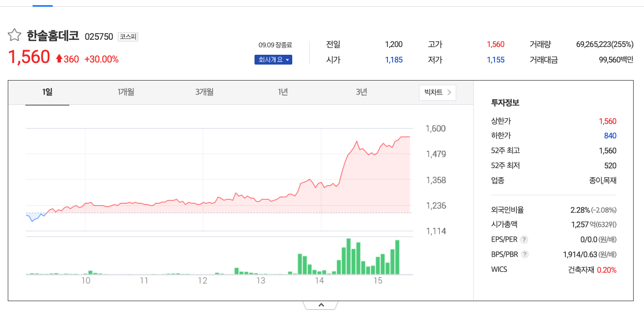Click the EPS/PER help question icon
Image resolution: width=644 pixels, height=328 pixels.
[x=524, y=240]
